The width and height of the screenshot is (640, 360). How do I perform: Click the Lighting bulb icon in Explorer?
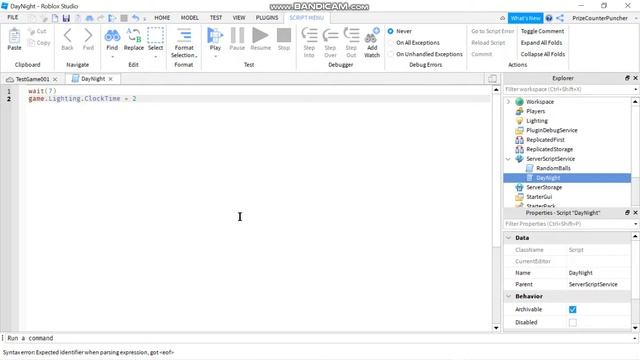(519, 121)
